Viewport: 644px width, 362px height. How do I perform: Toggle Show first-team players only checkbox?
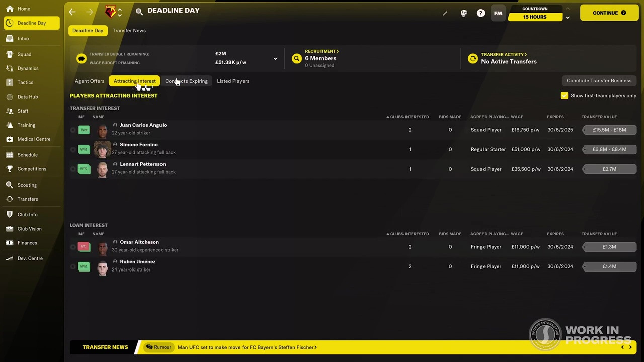pos(565,95)
